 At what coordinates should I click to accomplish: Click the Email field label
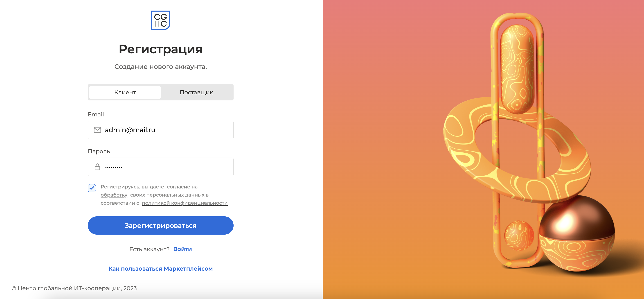(96, 114)
